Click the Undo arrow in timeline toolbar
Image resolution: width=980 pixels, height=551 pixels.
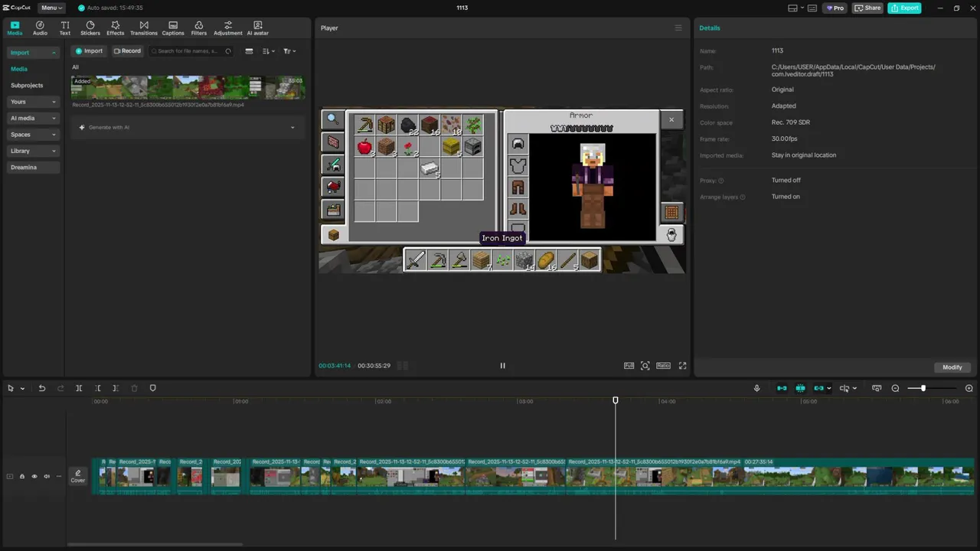[42, 388]
